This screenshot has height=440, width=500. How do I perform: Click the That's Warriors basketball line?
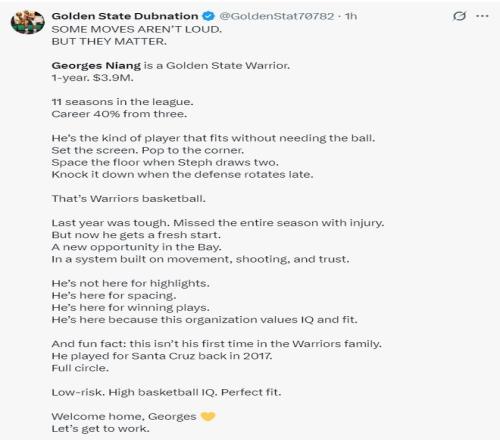tap(129, 199)
